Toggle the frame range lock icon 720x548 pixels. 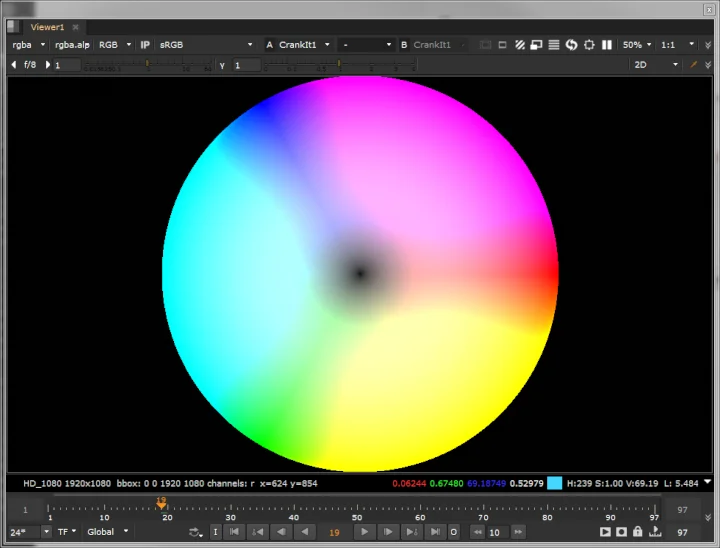[x=637, y=531]
